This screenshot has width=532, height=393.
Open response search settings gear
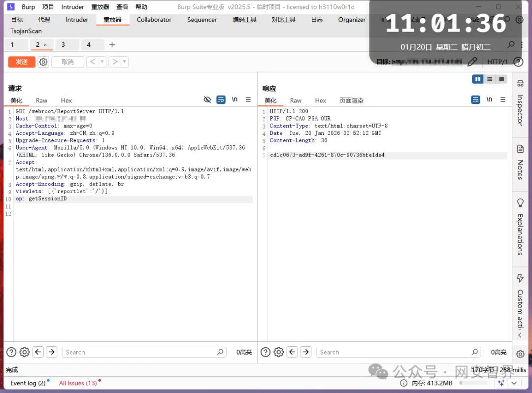click(278, 352)
